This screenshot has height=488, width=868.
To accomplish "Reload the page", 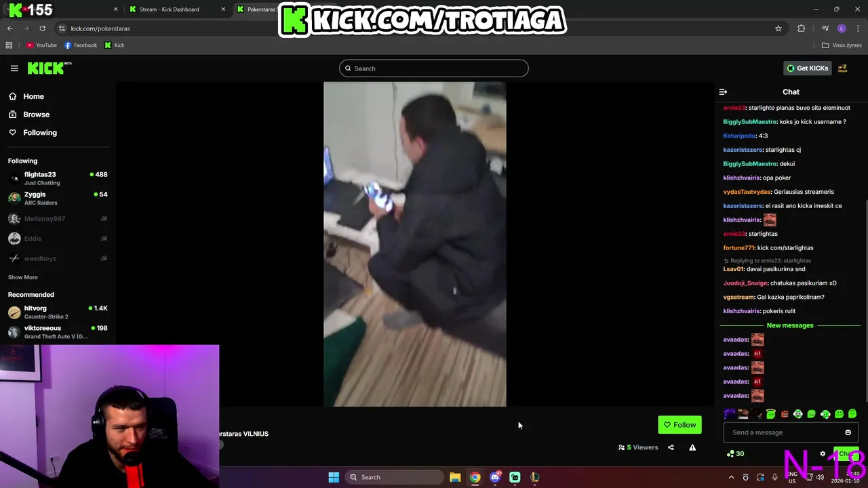I will click(x=42, y=28).
